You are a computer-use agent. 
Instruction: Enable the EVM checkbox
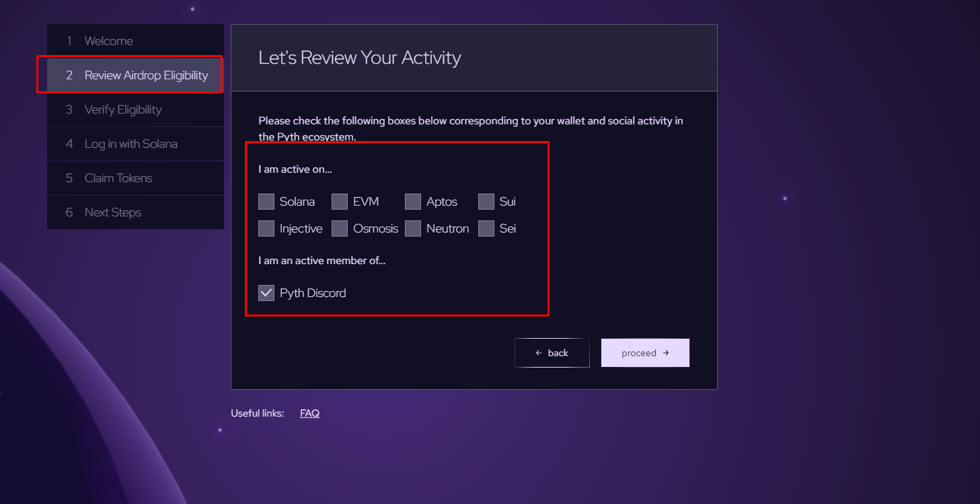click(x=340, y=202)
